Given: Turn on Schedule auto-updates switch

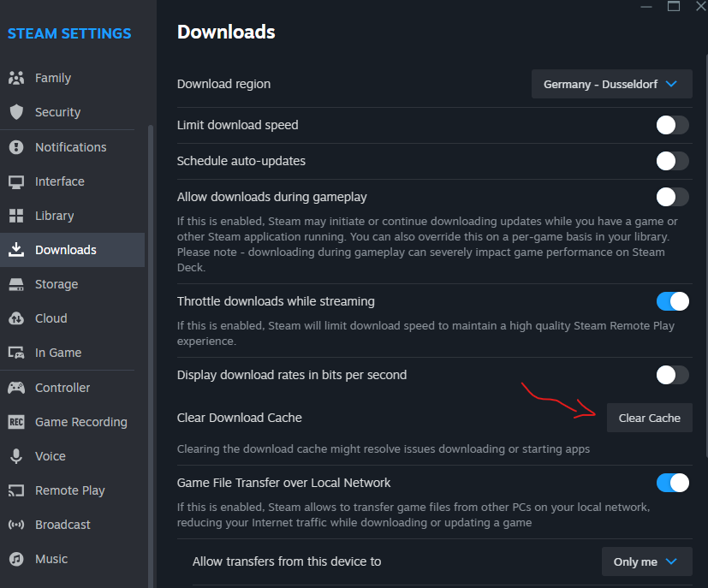Looking at the screenshot, I should 672,161.
